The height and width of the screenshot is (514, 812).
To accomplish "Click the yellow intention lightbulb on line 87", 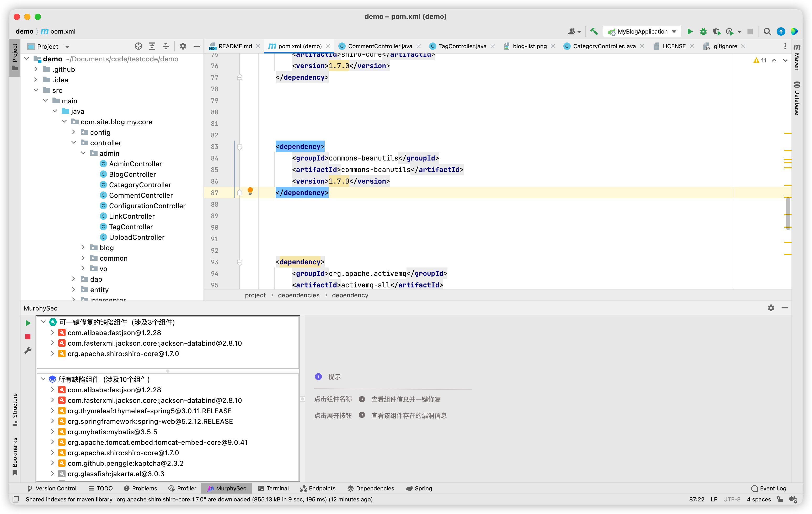I will point(250,191).
